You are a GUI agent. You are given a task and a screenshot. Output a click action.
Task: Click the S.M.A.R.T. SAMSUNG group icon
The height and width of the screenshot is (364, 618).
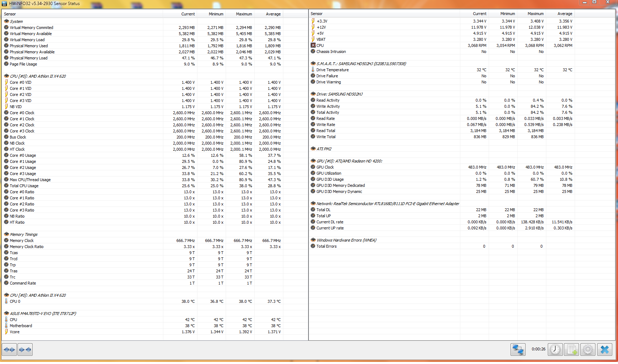(x=313, y=64)
